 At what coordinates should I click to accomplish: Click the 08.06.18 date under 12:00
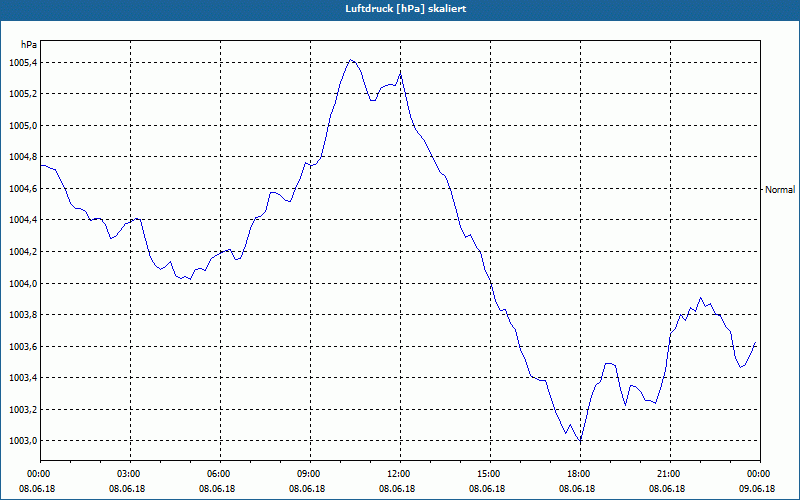[x=397, y=488]
